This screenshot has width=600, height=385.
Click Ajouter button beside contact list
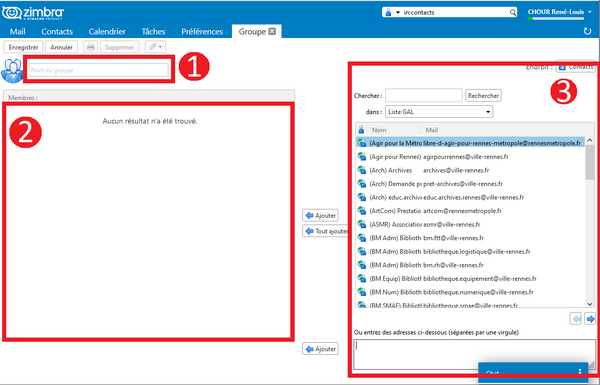321,215
